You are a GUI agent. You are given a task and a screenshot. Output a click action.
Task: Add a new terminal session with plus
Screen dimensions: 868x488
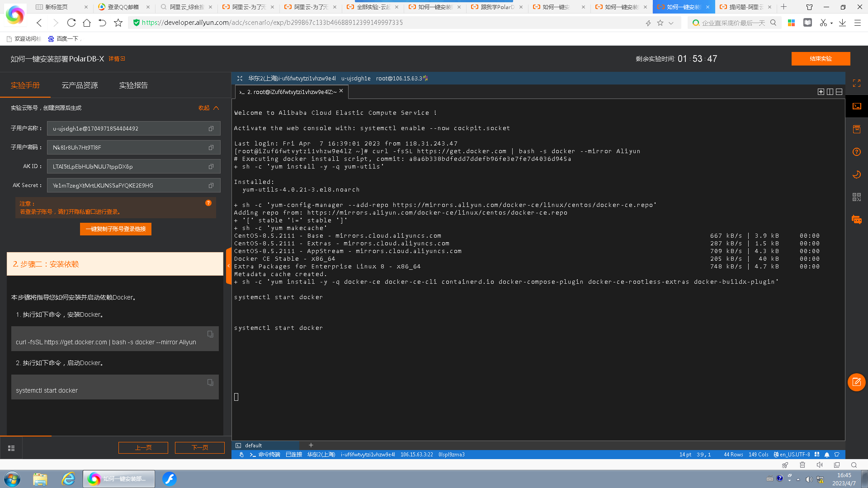(311, 446)
